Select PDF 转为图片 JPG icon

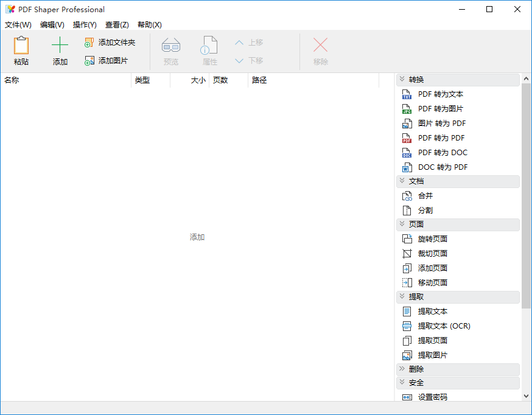407,109
